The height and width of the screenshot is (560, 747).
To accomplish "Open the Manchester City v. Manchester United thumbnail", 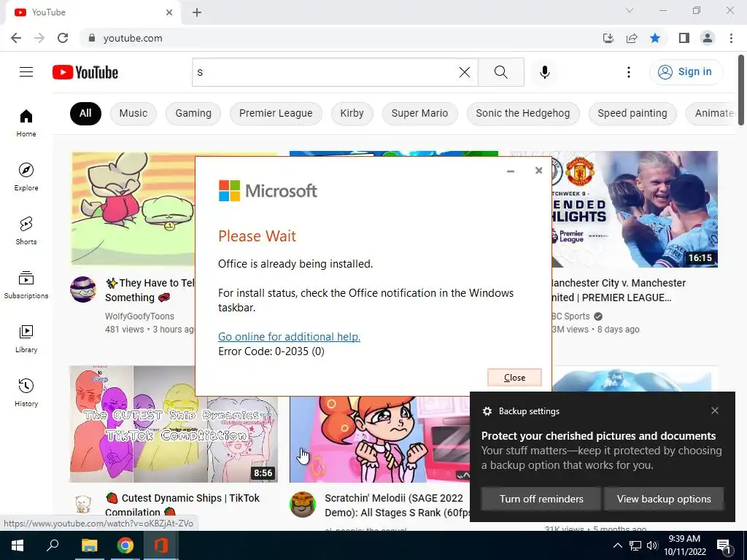I will point(635,209).
